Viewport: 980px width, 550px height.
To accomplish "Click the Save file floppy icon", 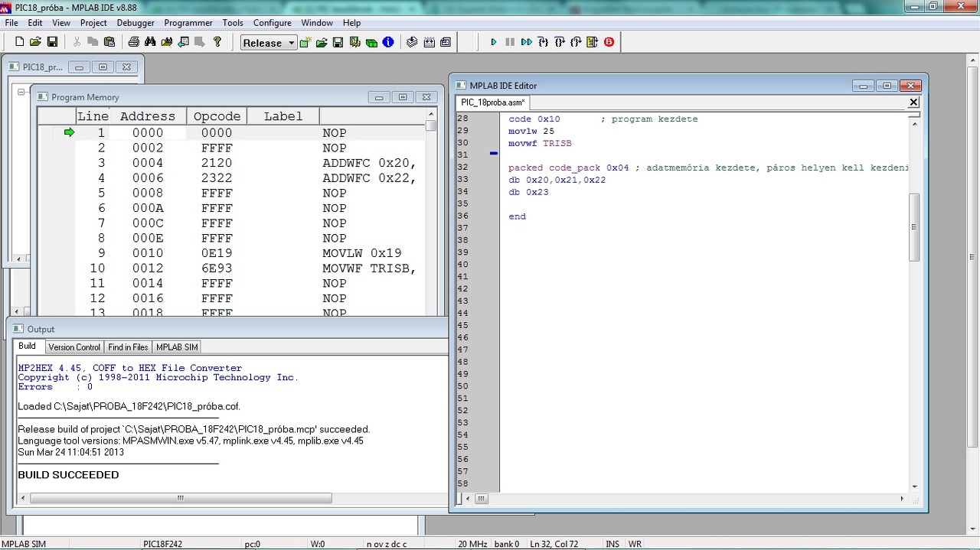I will 52,42.
